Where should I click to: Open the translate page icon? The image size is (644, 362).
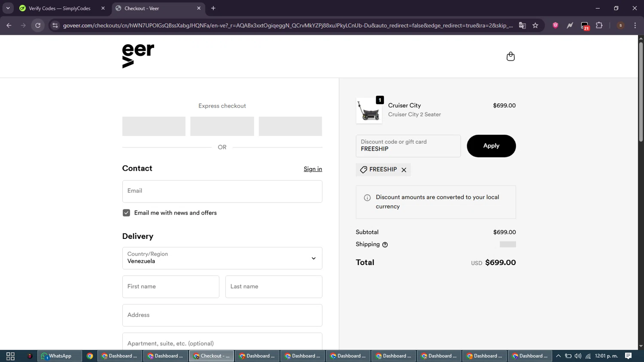[x=522, y=25]
